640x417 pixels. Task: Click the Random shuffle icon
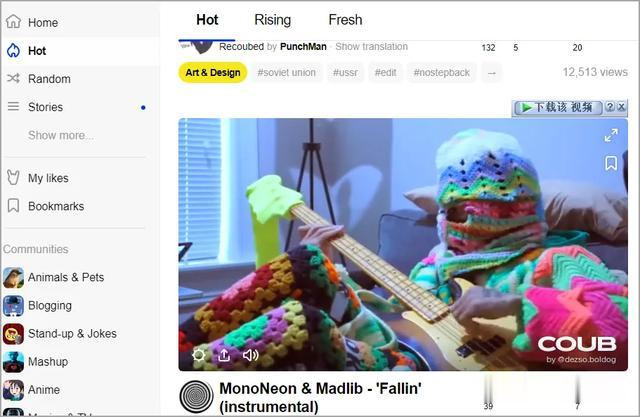pyautogui.click(x=13, y=78)
